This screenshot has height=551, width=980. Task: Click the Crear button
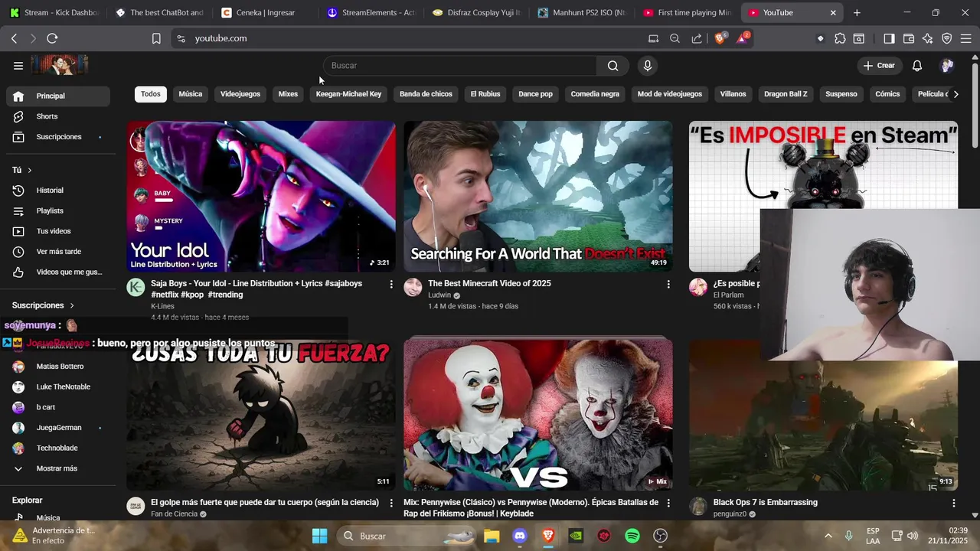click(x=878, y=66)
